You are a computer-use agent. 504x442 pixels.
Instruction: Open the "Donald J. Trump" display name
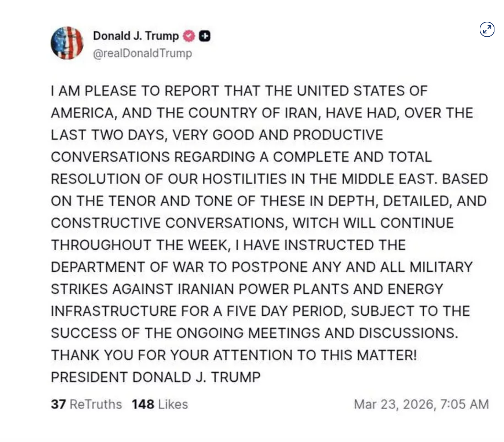click(x=135, y=36)
